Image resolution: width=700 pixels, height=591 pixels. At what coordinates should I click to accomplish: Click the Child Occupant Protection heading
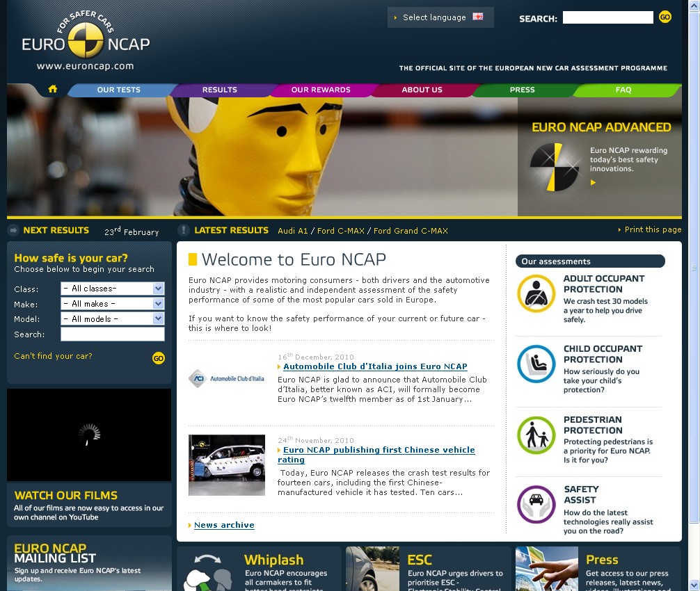(x=603, y=354)
